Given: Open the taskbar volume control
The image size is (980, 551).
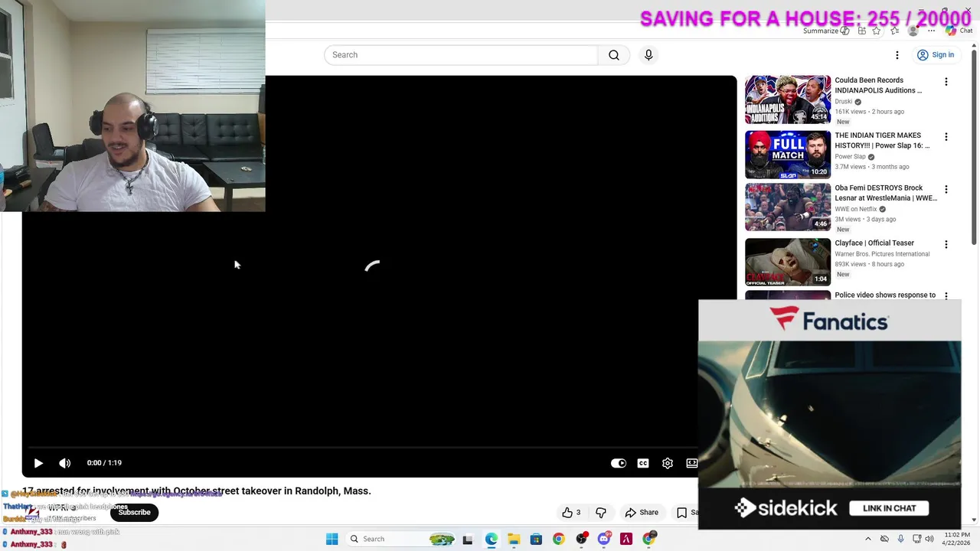Looking at the screenshot, I should point(929,539).
